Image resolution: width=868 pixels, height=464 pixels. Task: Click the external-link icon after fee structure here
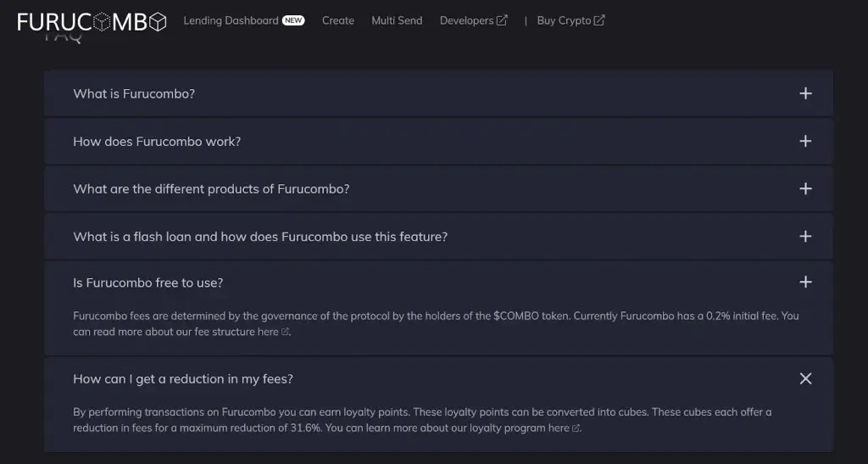[285, 333]
